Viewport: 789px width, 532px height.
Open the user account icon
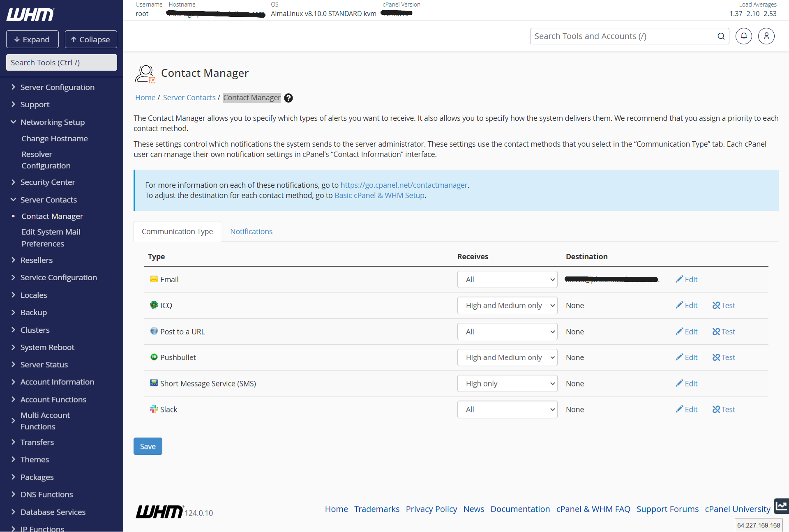766,36
